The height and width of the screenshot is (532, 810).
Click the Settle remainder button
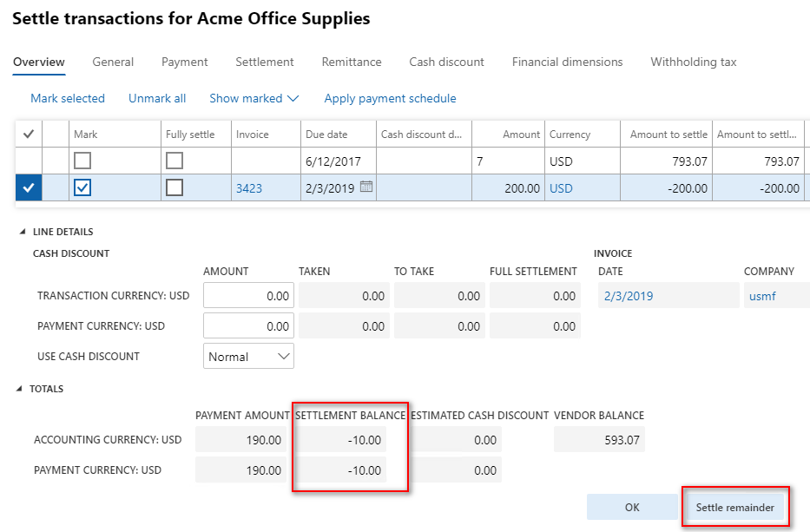(734, 508)
